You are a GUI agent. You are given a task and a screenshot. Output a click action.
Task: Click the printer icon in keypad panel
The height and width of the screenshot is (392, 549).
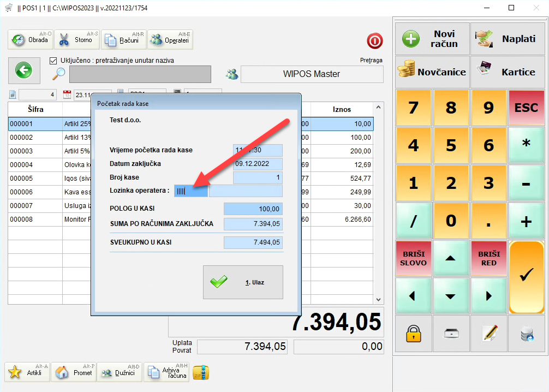click(451, 333)
